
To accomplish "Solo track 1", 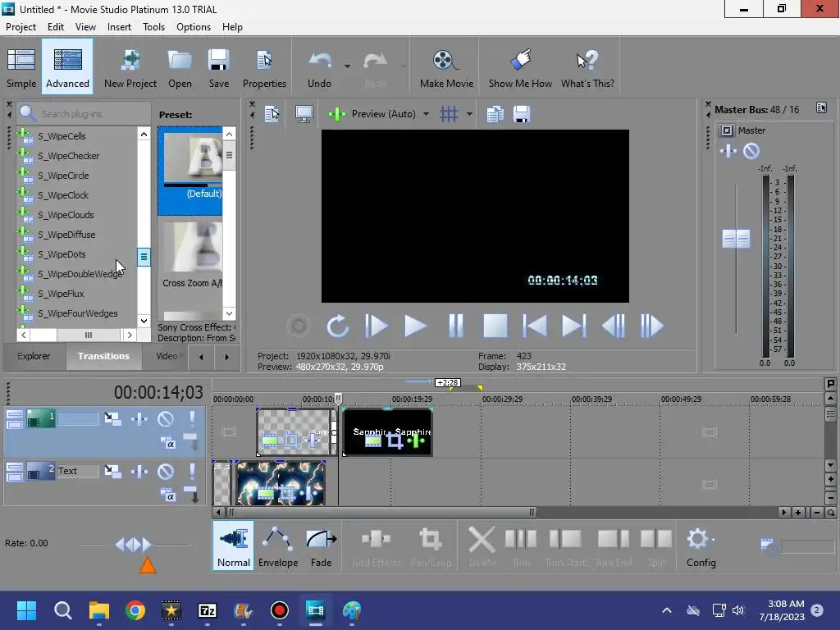I will pos(192,418).
